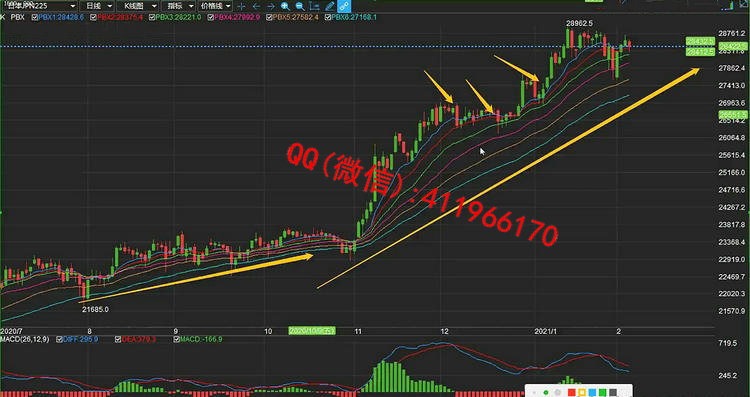Screen dimensions: 750x397
Task: Open the symbol 225 selector dropdown
Action: (x=38, y=6)
